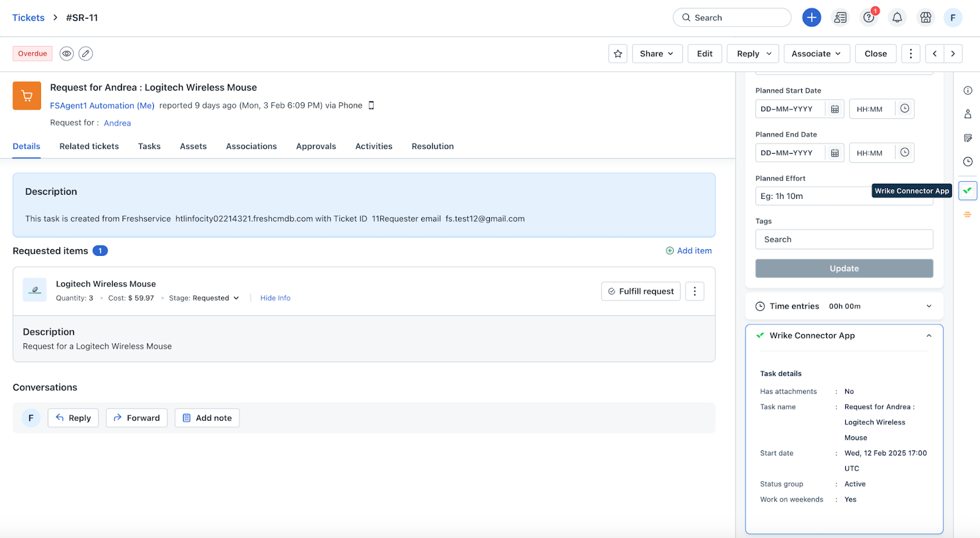Open the clock picker for Planned End time

click(x=905, y=153)
